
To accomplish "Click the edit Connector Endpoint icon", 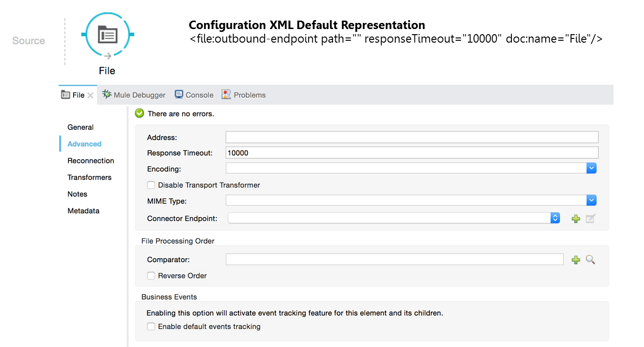I will tap(590, 219).
